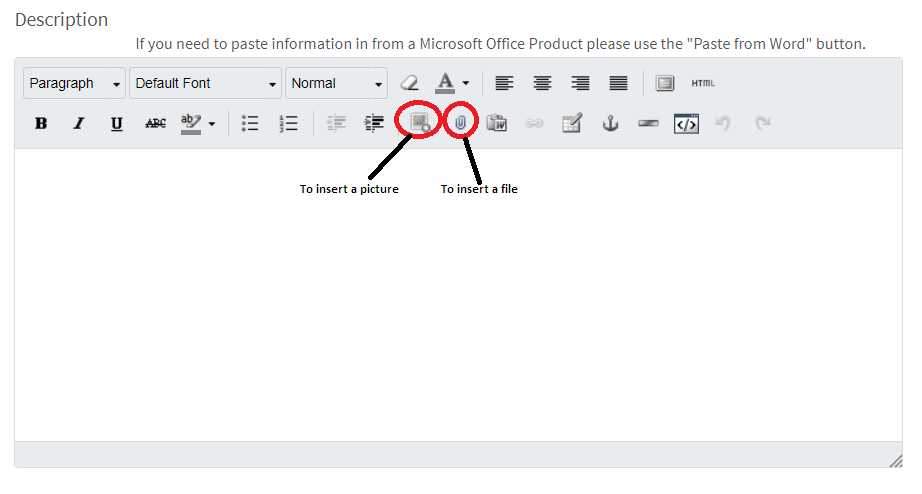
Task: Insert a numbered list
Action: tap(288, 124)
